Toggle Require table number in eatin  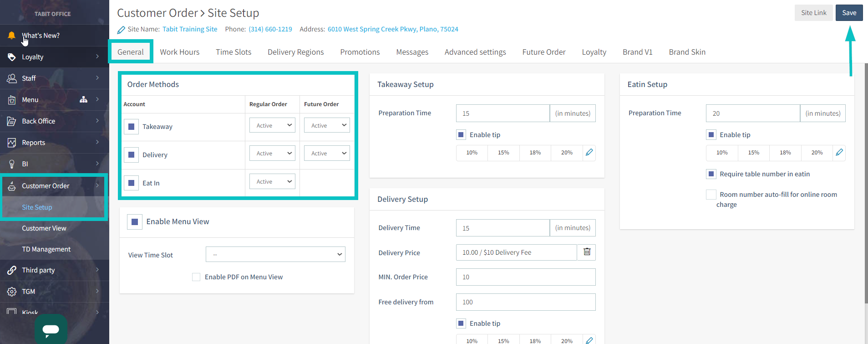(711, 174)
